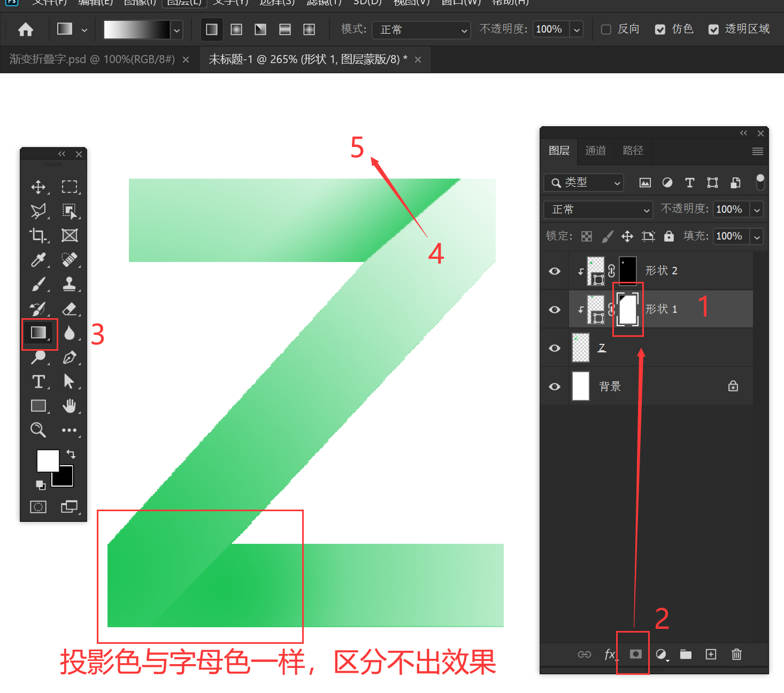Image resolution: width=784 pixels, height=693 pixels.
Task: Toggle layer filtering switch on
Action: click(x=760, y=182)
